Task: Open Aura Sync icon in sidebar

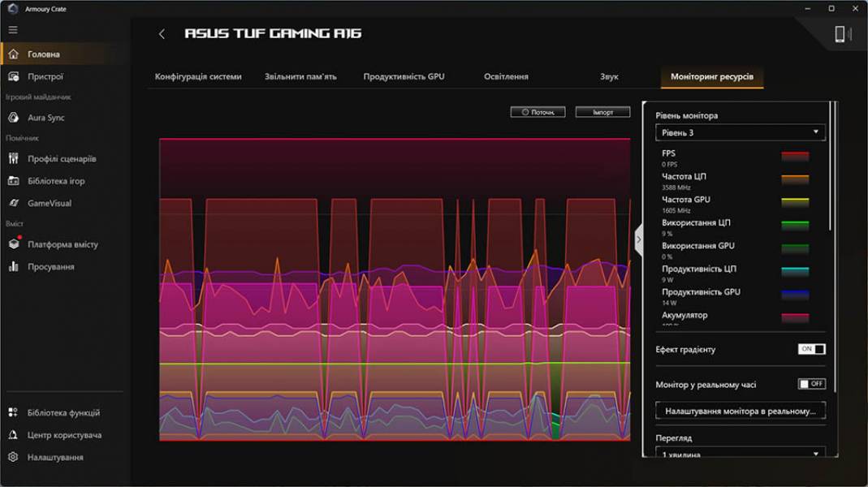Action: coord(14,118)
